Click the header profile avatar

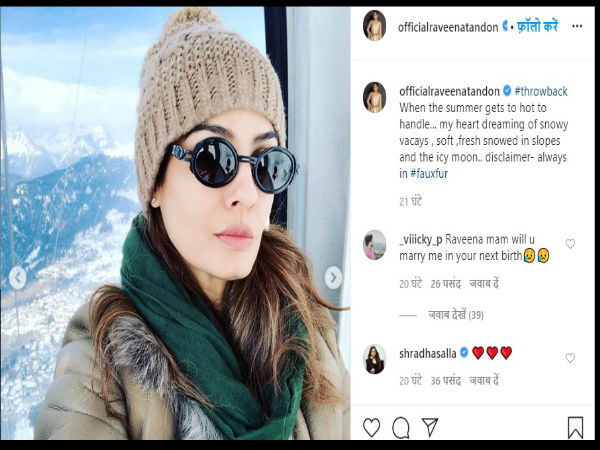point(374,25)
